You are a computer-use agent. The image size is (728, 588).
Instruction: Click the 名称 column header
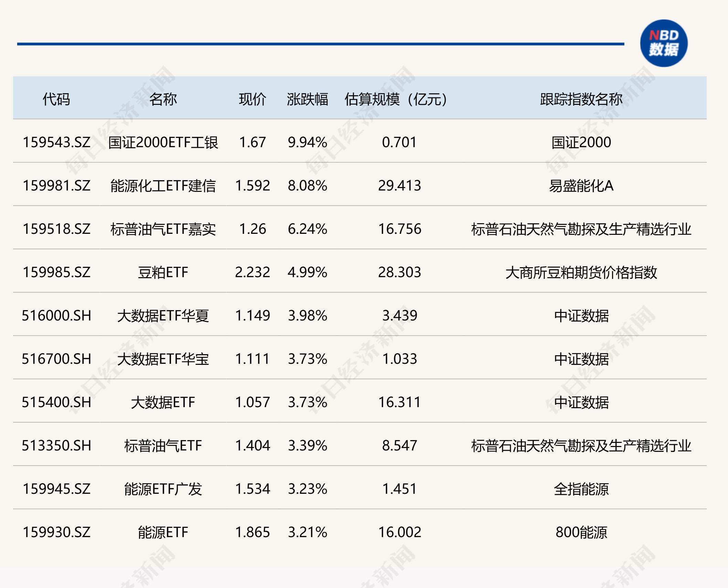(163, 99)
